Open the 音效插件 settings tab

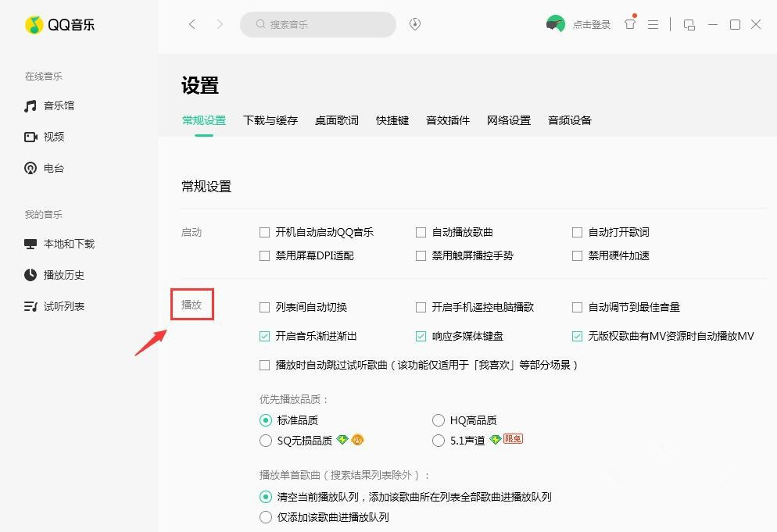click(446, 120)
